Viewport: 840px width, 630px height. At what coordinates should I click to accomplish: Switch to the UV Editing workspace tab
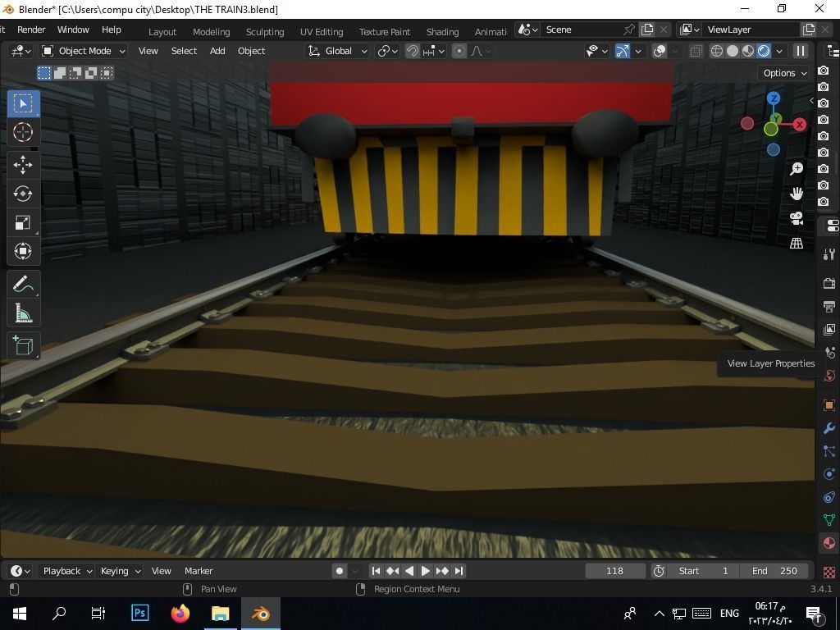[x=322, y=32]
